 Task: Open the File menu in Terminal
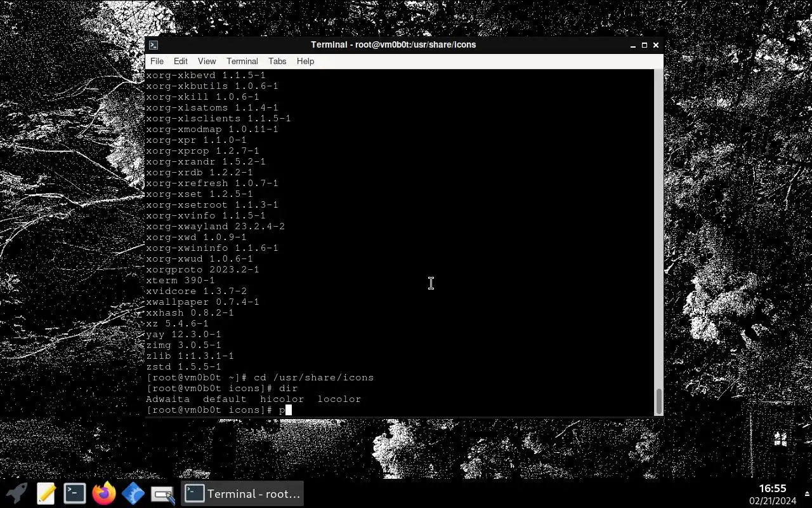pyautogui.click(x=157, y=62)
